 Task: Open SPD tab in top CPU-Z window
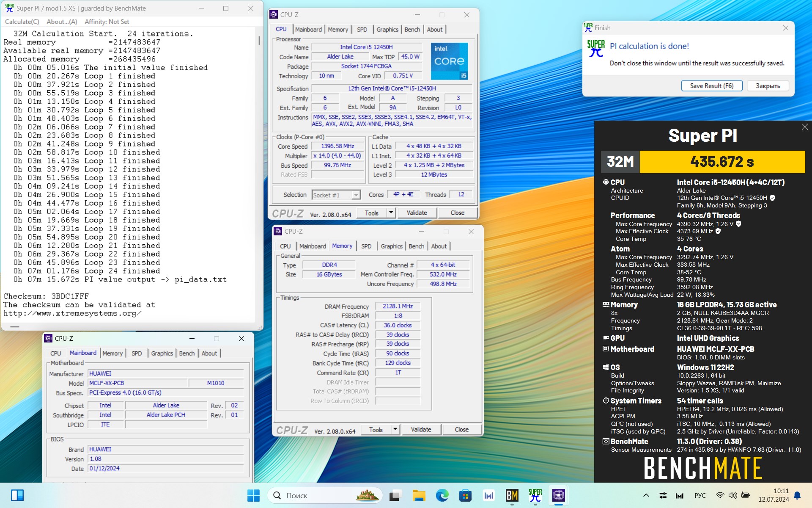coord(362,29)
